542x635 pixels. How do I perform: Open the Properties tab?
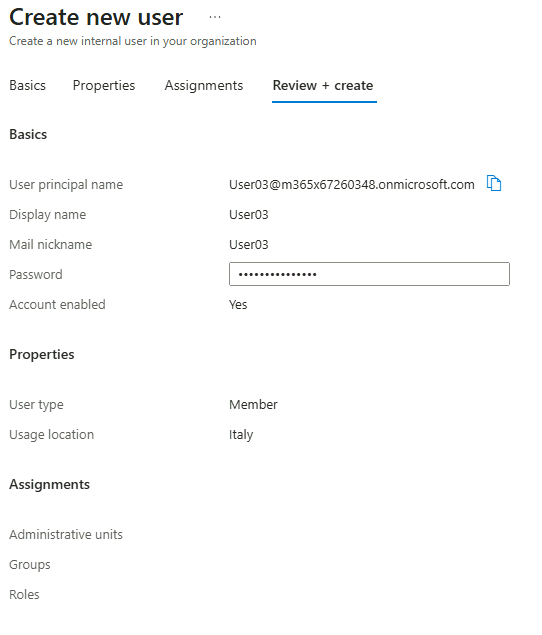[x=104, y=85]
